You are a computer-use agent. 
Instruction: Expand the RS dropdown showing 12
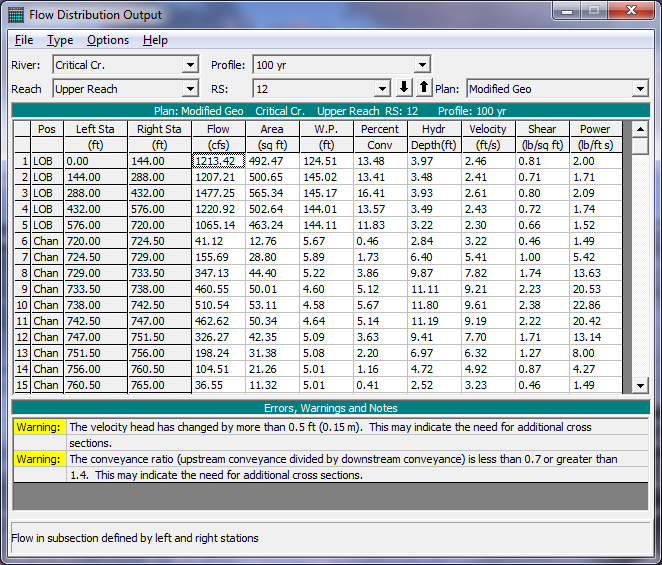381,89
